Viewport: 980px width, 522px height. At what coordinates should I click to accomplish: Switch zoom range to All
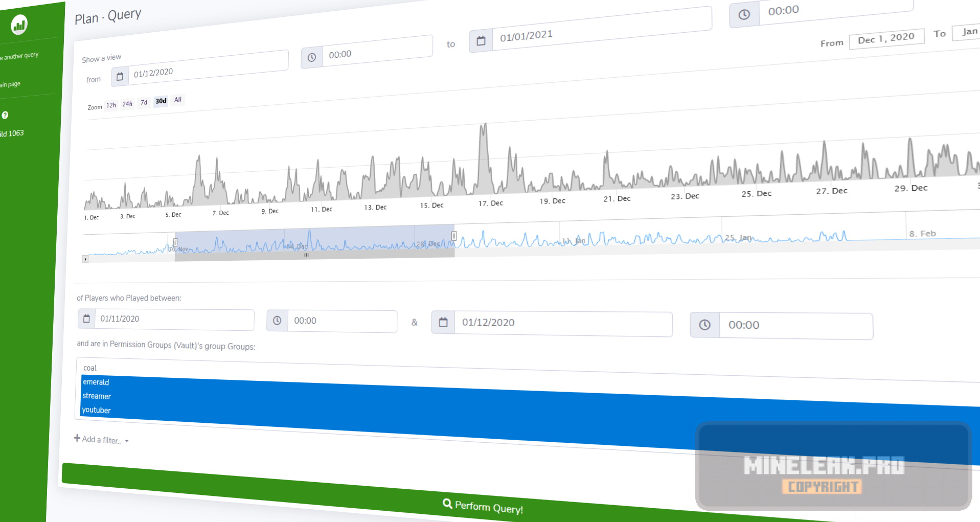coord(177,100)
